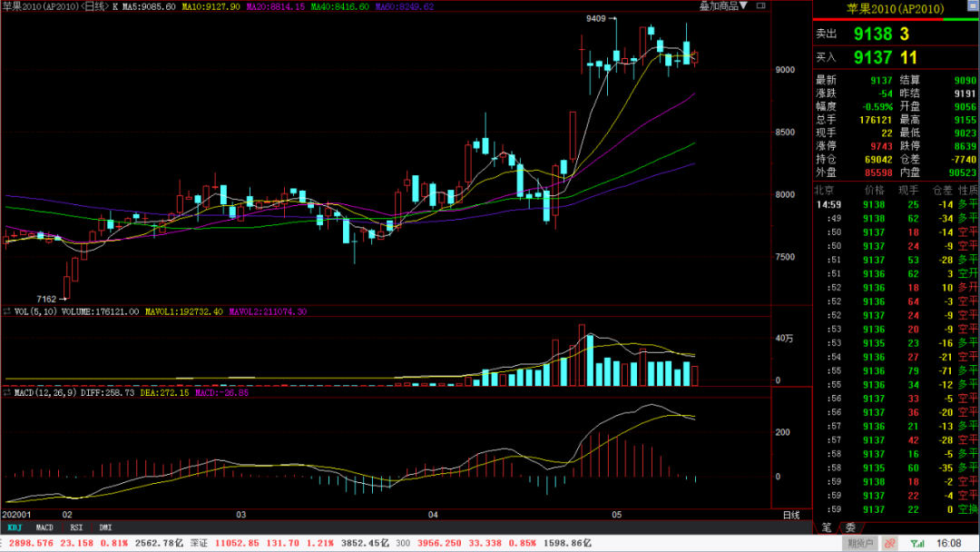This screenshot has width=980, height=552.
Task: Click the 最低 low value 9023
Action: click(965, 133)
